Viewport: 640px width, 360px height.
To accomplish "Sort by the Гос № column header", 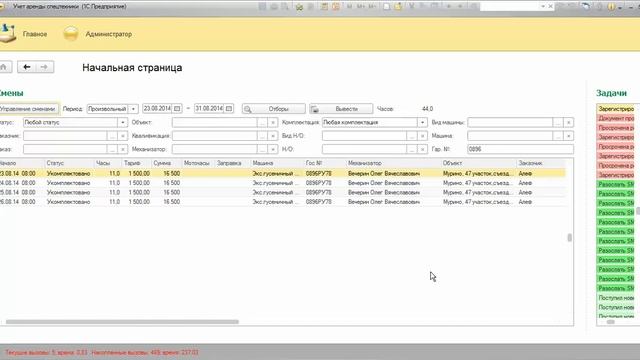I will [x=324, y=163].
